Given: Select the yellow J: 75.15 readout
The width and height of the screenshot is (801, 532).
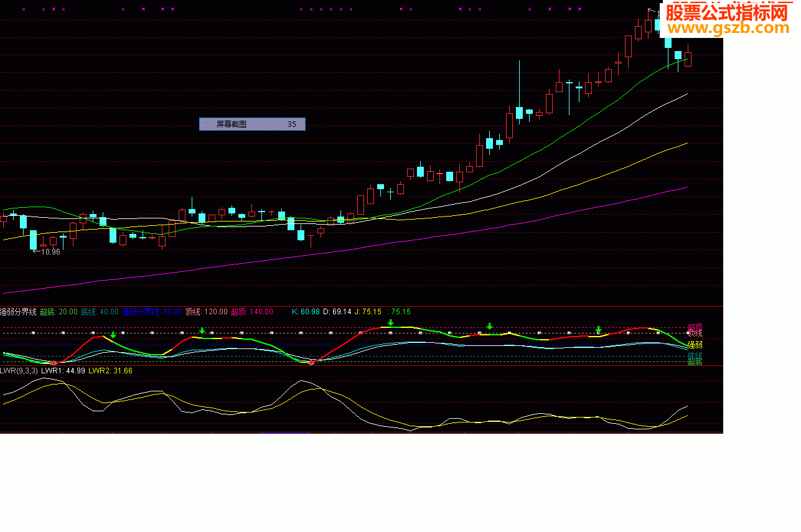Looking at the screenshot, I should 368,312.
